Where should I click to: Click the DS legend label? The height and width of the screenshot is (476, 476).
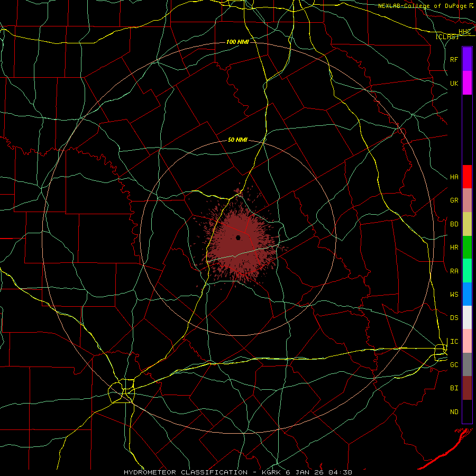(x=454, y=318)
